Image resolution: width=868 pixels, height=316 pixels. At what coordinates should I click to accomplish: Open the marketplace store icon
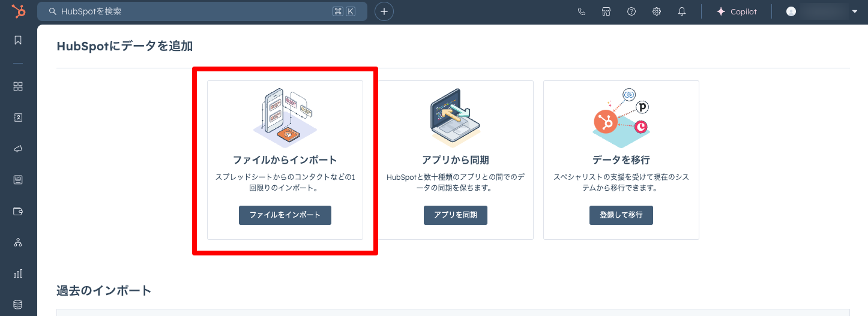point(606,11)
